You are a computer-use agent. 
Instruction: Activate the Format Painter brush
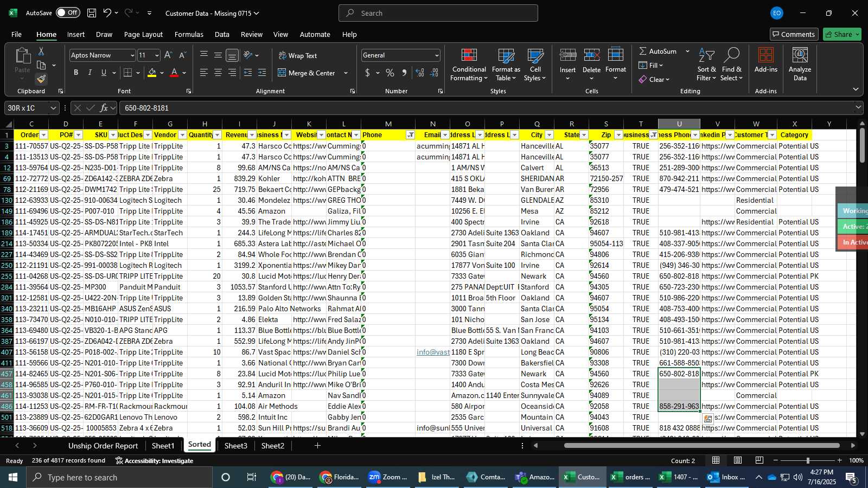(x=41, y=79)
